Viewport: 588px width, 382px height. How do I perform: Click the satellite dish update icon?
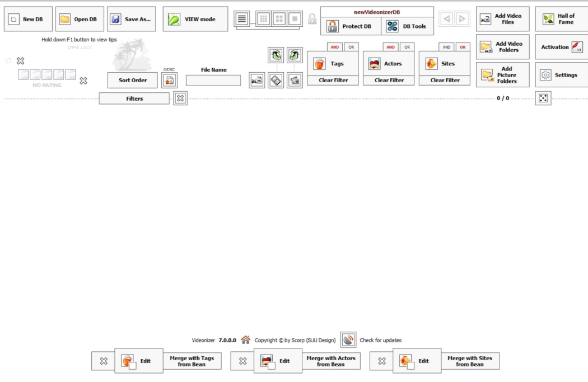tap(348, 339)
